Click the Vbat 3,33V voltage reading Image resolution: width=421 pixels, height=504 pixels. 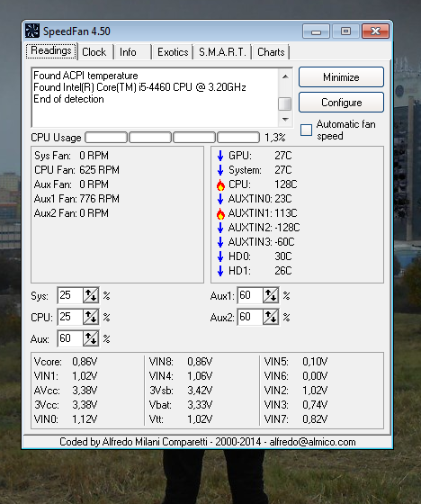point(181,405)
